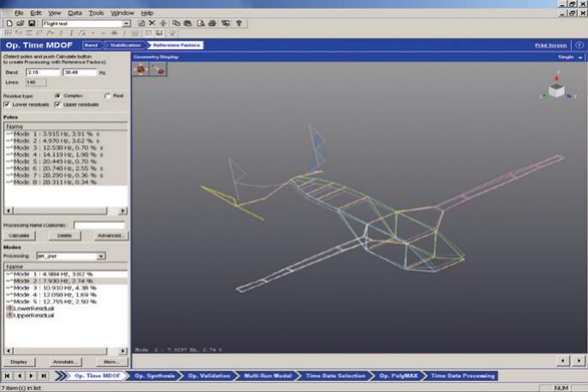This screenshot has width=588, height=392.
Task: Open the Help menu
Action: tap(147, 13)
